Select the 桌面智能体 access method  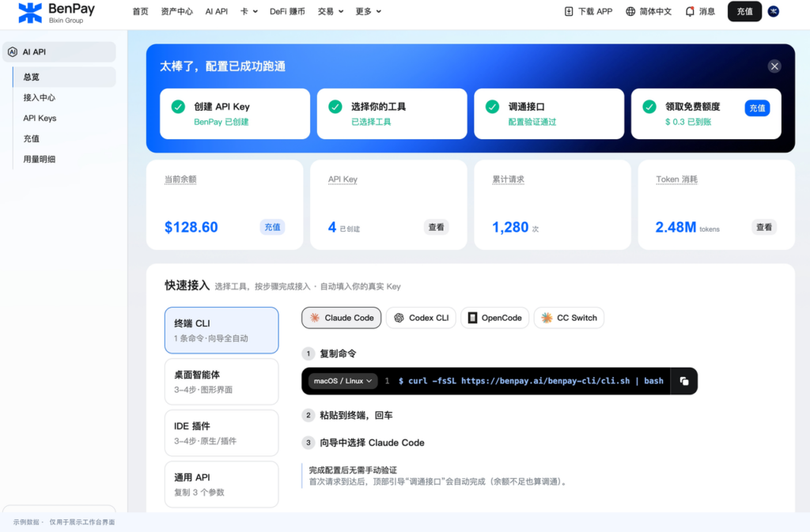(221, 382)
